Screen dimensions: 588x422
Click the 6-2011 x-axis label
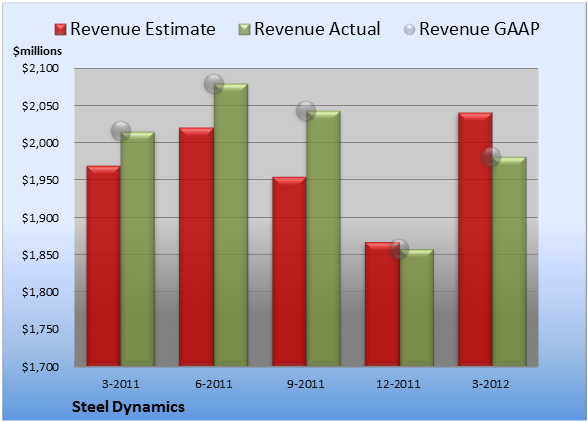[x=214, y=384]
